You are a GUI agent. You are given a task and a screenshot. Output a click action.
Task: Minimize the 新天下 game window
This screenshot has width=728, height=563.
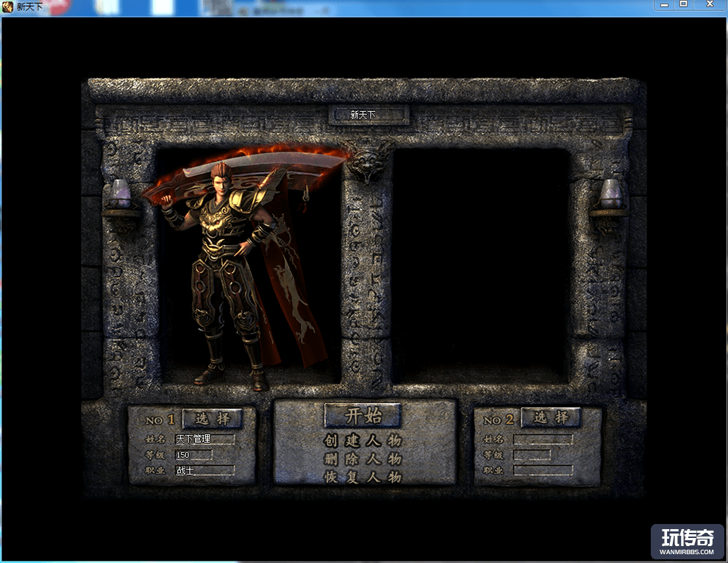[665, 4]
